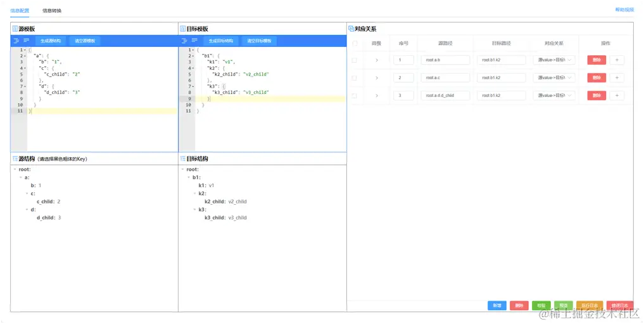Click source path field root.a.c

[445, 78]
